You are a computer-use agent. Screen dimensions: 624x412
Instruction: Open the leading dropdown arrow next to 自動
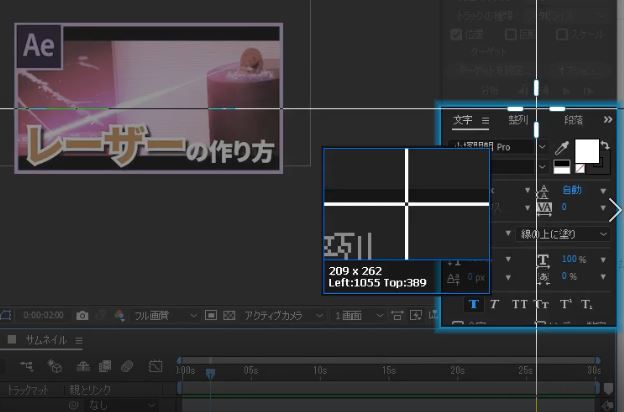point(603,191)
